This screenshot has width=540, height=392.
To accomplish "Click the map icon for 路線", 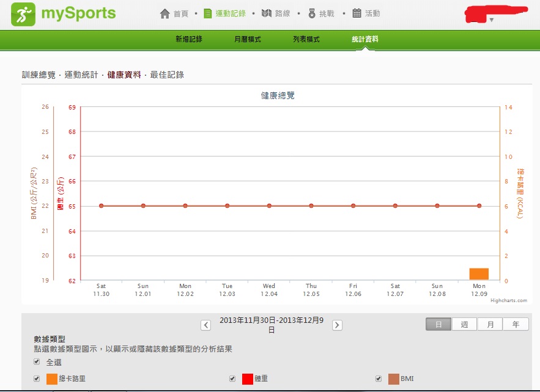I will point(267,13).
